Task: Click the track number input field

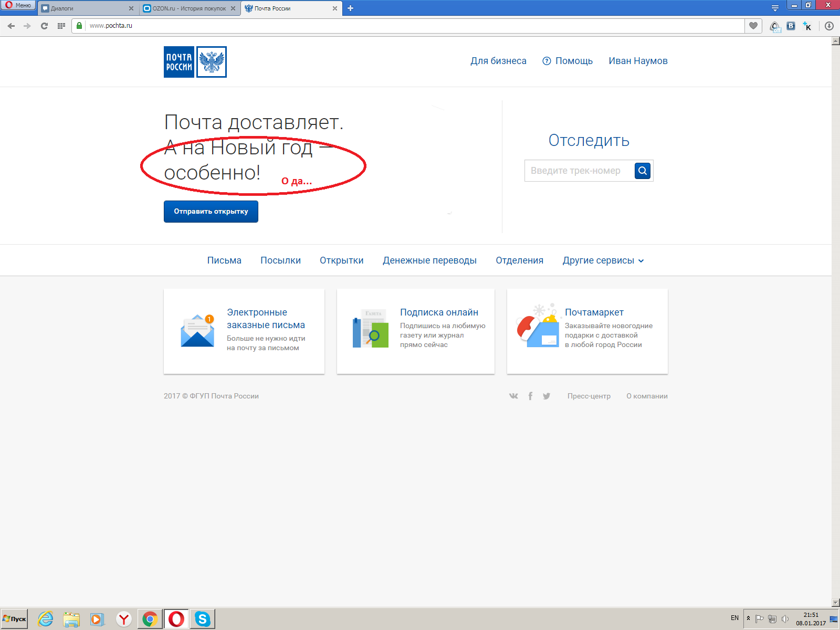Action: pos(579,171)
